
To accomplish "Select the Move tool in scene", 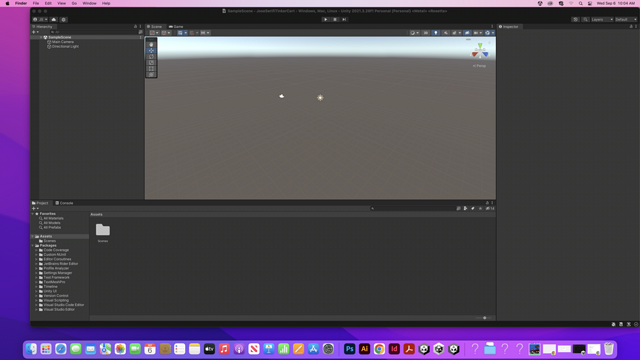I will point(151,51).
